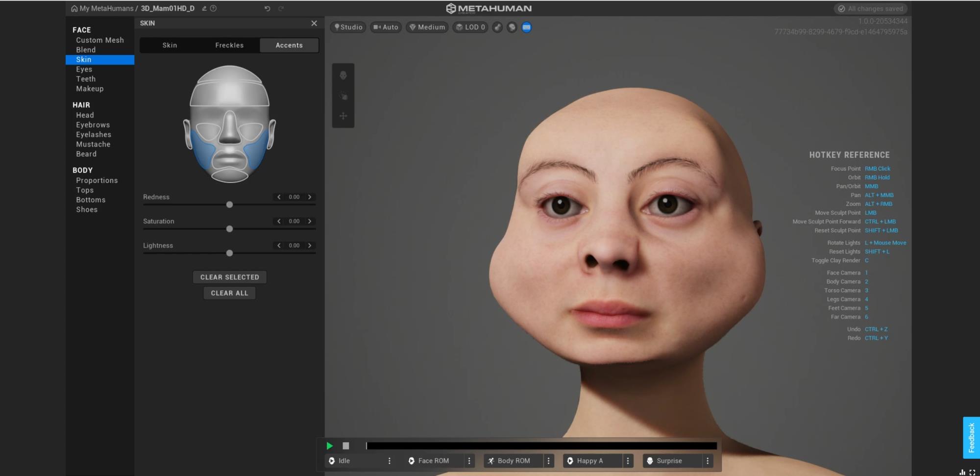Screen dimensions: 980x476
Task: Open My MetaHumans home link
Action: (102, 8)
